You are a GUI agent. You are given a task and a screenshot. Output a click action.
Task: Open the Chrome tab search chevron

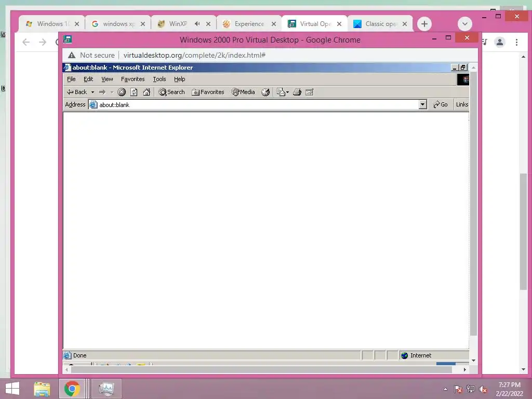coord(465,24)
